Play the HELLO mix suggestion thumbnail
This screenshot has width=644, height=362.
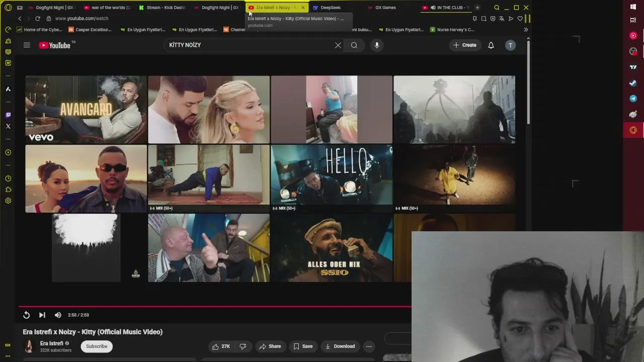(332, 178)
